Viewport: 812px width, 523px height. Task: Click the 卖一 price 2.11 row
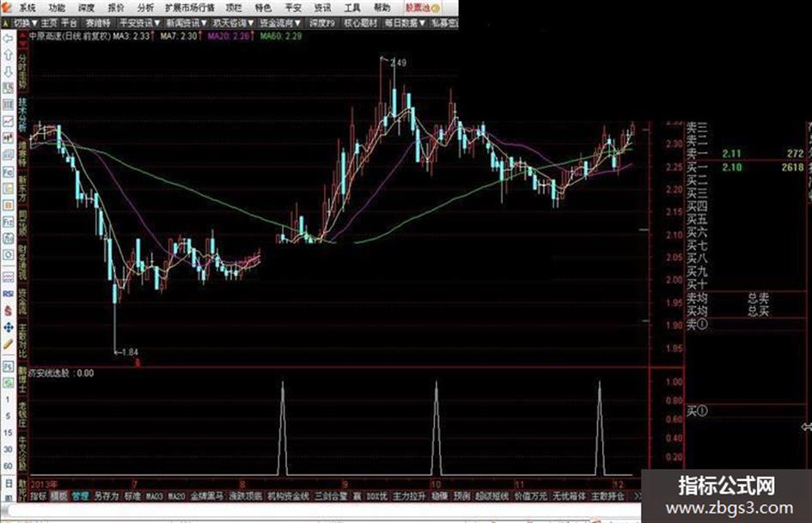coord(745,154)
